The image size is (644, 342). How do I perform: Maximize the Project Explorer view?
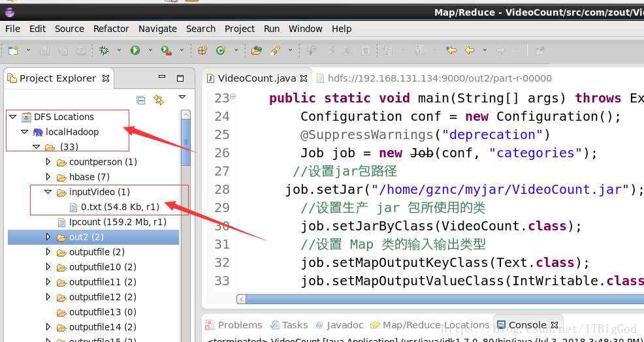point(180,78)
